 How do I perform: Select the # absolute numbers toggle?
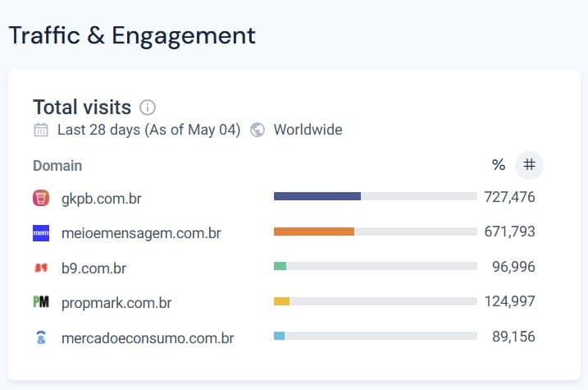529,165
